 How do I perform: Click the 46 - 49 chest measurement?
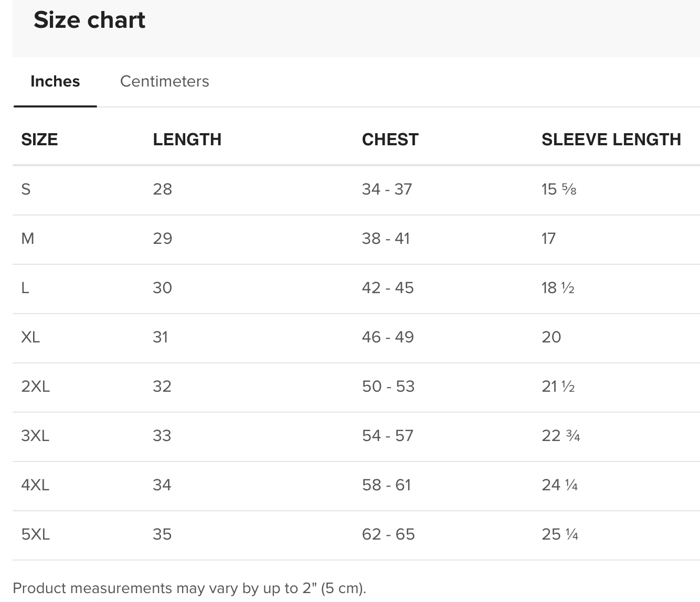[388, 337]
